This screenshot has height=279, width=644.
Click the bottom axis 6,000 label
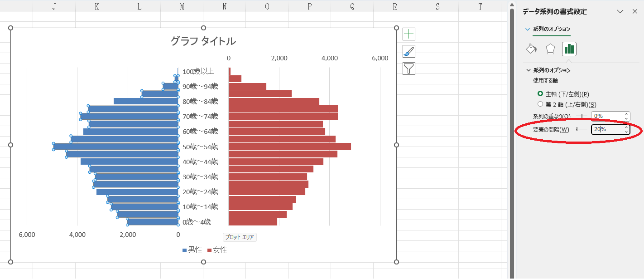27,235
